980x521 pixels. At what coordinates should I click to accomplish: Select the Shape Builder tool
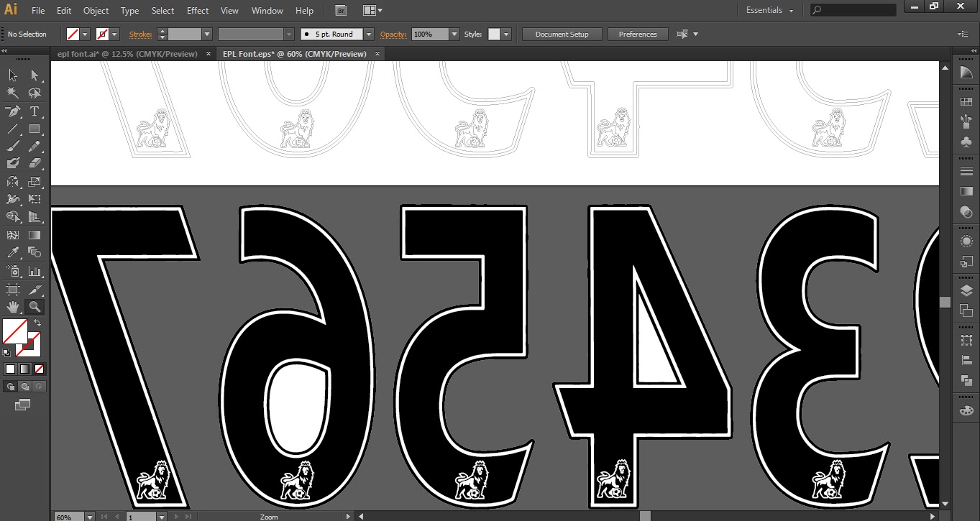[x=13, y=217]
